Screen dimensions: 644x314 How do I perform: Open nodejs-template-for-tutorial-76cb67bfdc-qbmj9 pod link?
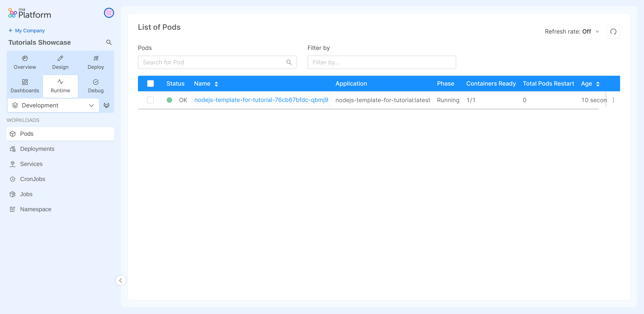tap(261, 100)
